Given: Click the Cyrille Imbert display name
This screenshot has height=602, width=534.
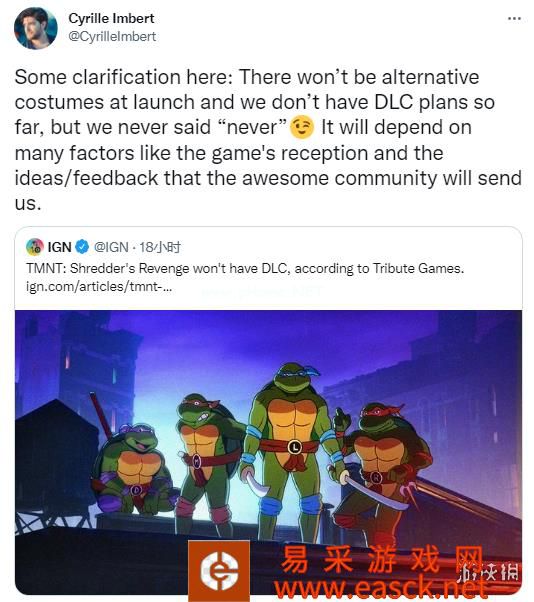Looking at the screenshot, I should coord(111,18).
